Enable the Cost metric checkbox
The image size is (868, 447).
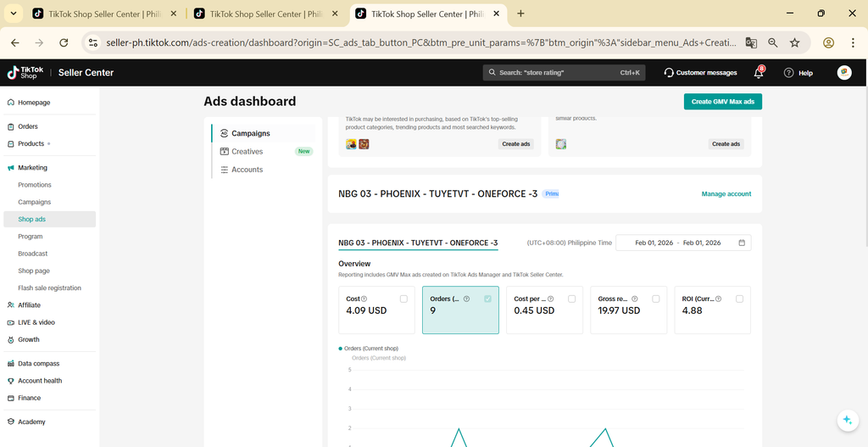pyautogui.click(x=403, y=299)
